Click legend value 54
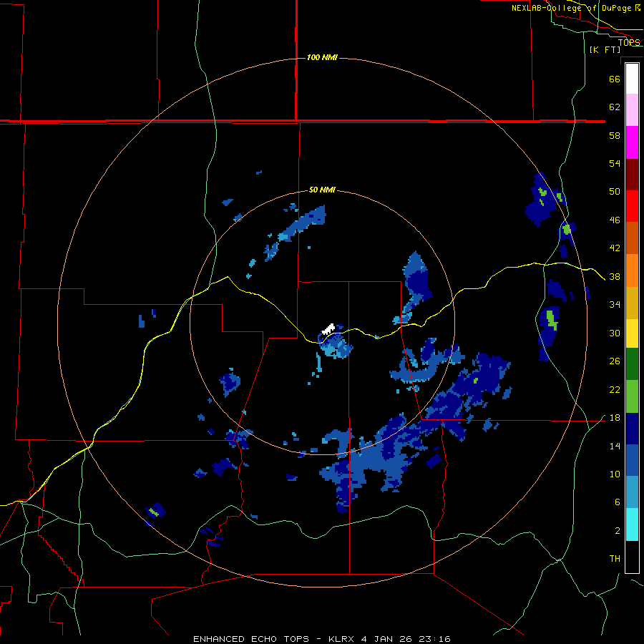This screenshot has width=644, height=644. pyautogui.click(x=615, y=163)
